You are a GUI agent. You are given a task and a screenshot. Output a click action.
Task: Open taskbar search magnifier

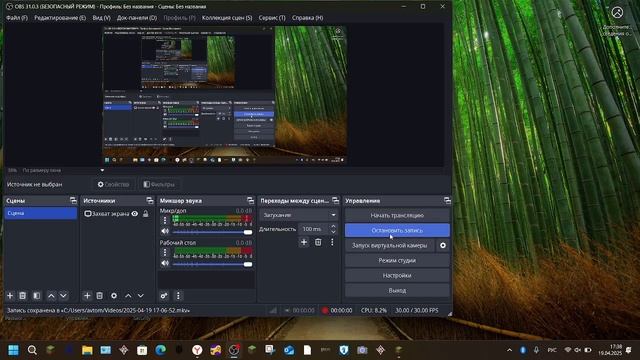coord(32,350)
